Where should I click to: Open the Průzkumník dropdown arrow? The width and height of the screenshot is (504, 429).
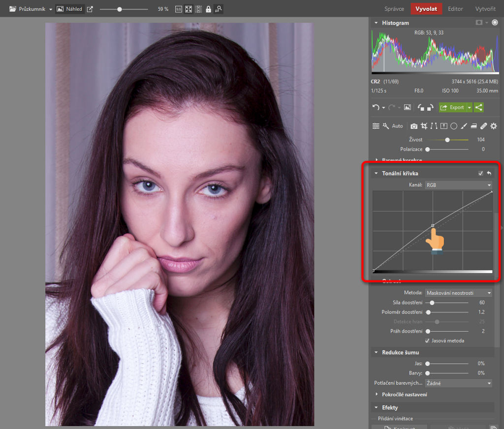coord(51,9)
